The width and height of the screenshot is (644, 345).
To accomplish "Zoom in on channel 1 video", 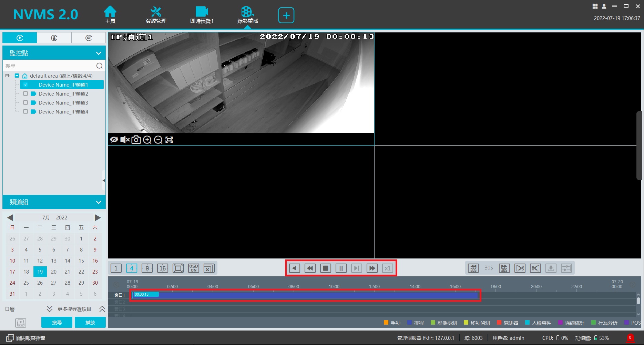I will point(147,140).
